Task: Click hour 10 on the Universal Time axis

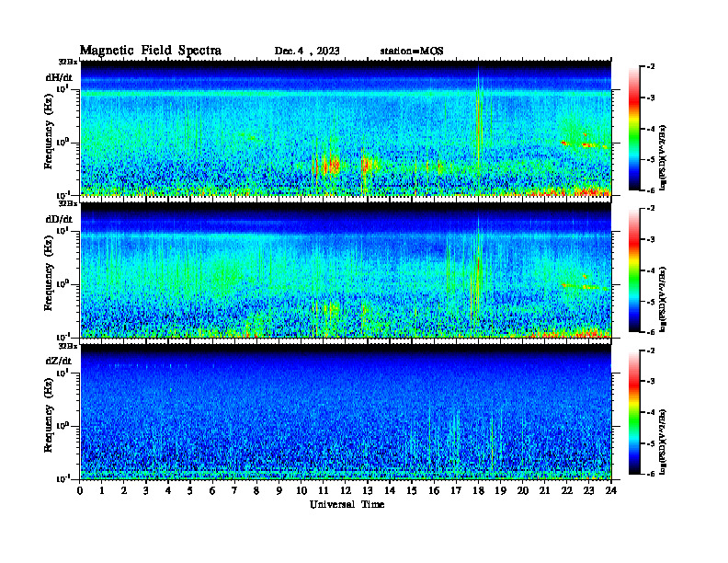Action: (x=301, y=490)
